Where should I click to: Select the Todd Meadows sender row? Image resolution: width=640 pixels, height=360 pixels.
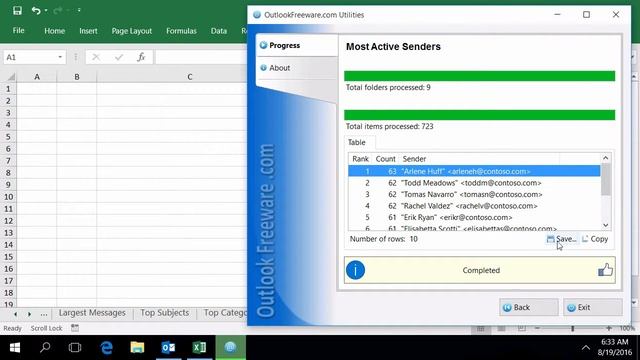474,183
